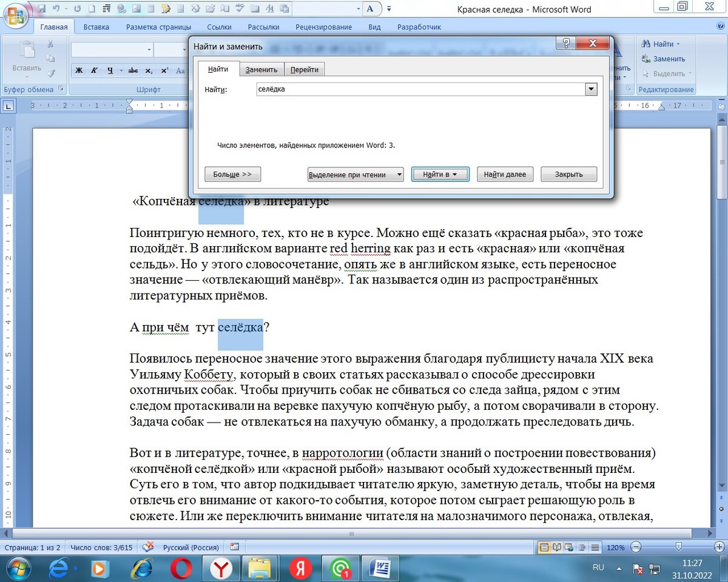Switch to Full Screen Reading view
Image resolution: width=728 pixels, height=582 pixels.
click(556, 547)
